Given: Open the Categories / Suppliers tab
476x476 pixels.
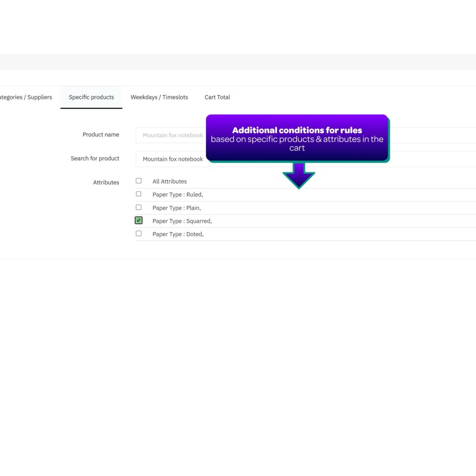Looking at the screenshot, I should (26, 97).
